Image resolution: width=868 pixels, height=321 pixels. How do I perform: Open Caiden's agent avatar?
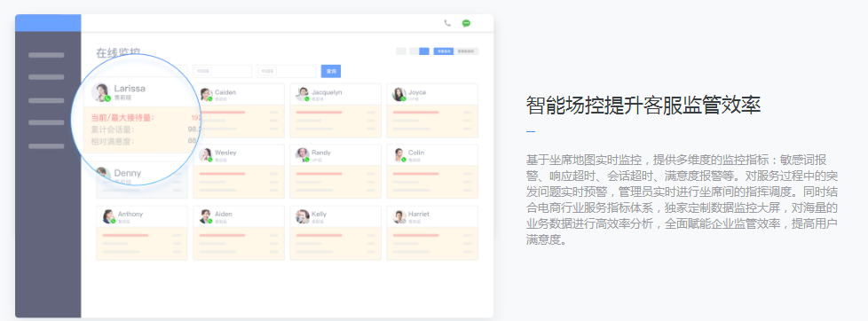point(206,95)
